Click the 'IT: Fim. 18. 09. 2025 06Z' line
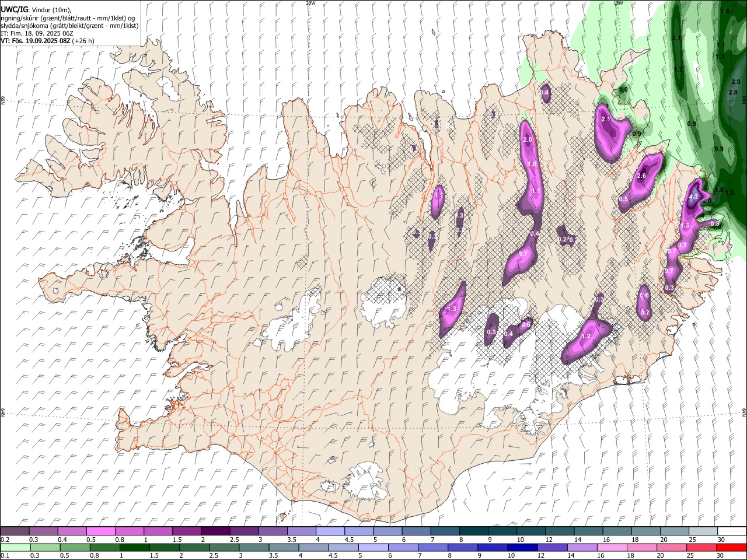The height and width of the screenshot is (560, 747). (x=37, y=33)
